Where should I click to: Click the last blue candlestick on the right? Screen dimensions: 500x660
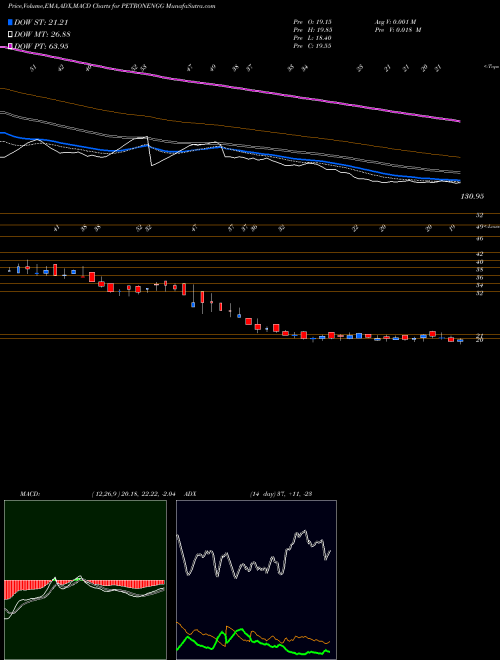pyautogui.click(x=460, y=341)
